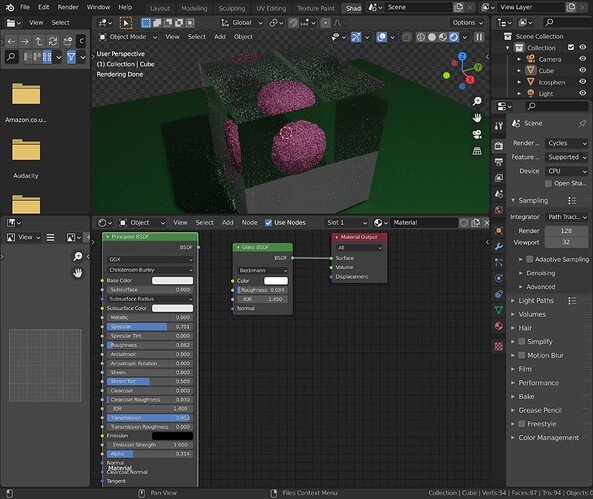Open the World properties tab

499,210
